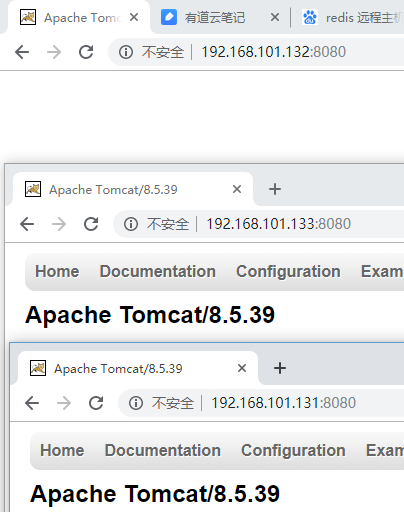Open Home link in 192.168.101.131 window

coord(62,450)
